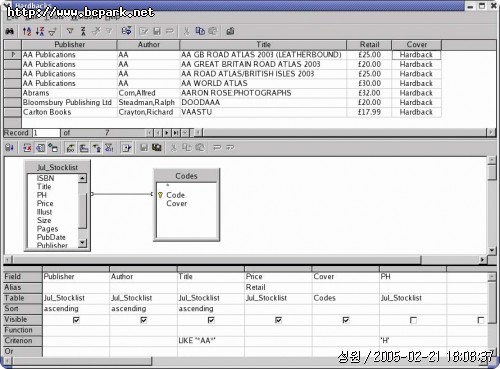Image resolution: width=500 pixels, height=369 pixels.
Task: Click the Add Tables icon
Action: (x=53, y=147)
